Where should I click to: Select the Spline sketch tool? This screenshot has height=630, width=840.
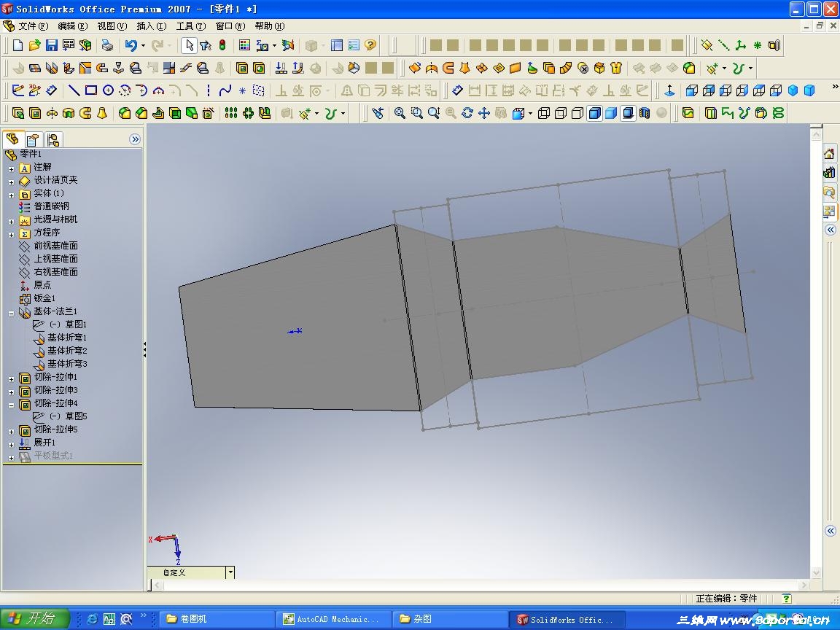click(225, 90)
